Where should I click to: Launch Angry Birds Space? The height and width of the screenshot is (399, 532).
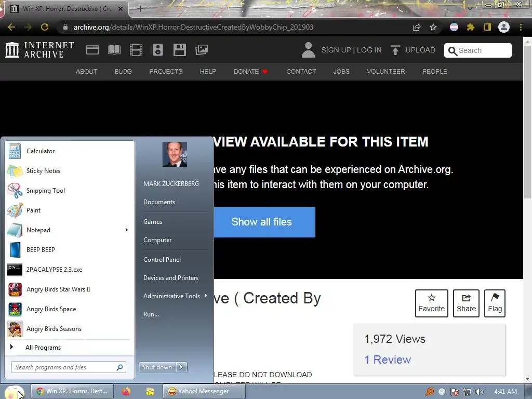click(69, 309)
